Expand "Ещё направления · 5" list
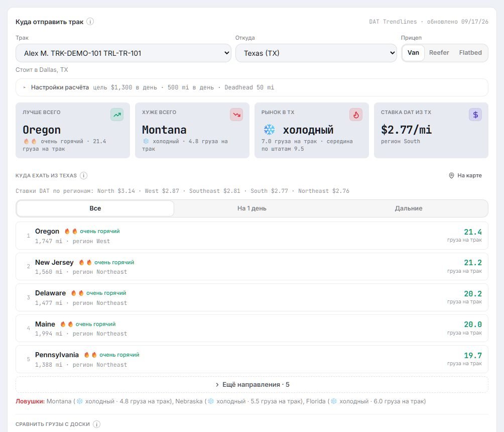Screen dimensions: 504x432 click(252, 385)
